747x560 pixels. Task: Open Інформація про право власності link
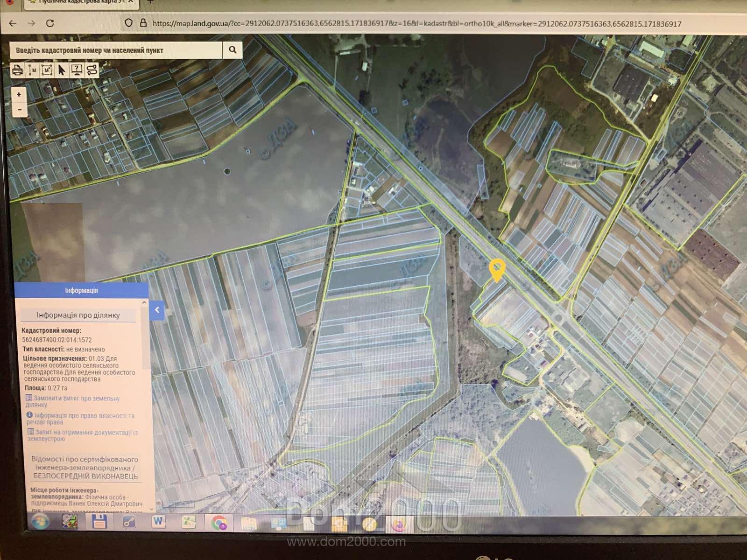(80, 419)
